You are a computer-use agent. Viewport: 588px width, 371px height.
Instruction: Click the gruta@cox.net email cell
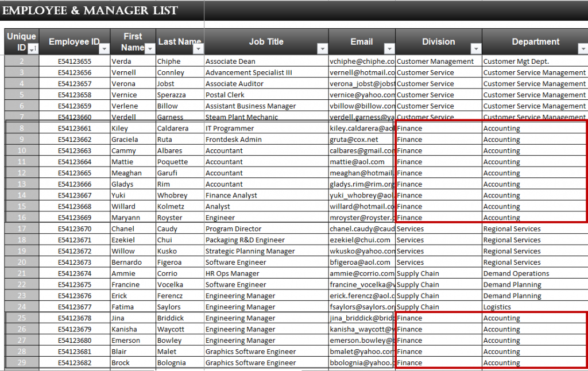354,140
